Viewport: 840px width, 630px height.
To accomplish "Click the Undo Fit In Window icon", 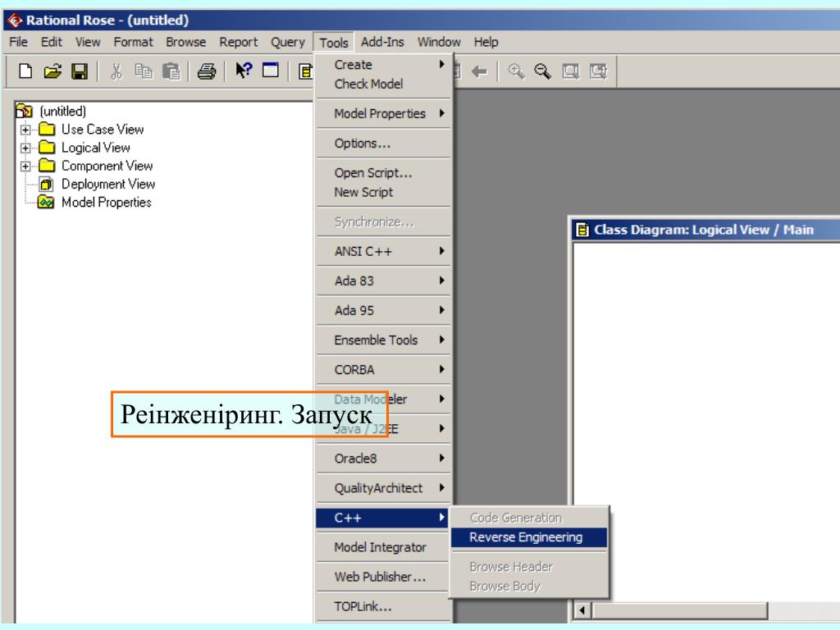I will (598, 71).
